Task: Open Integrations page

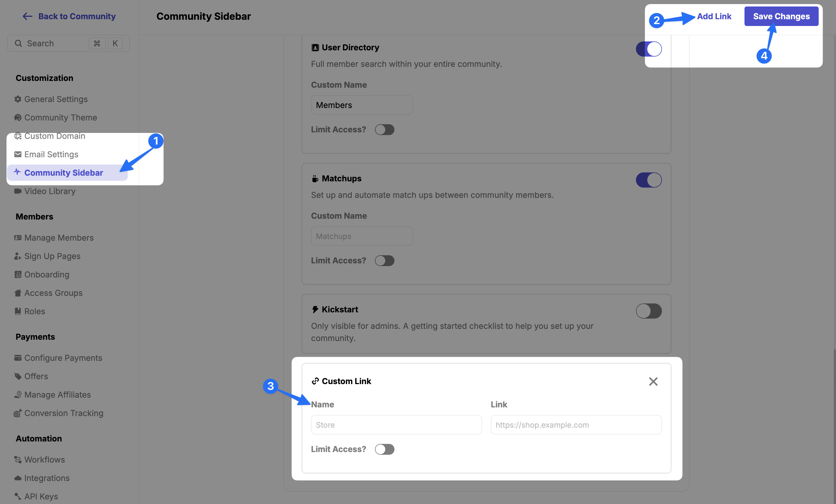Action: click(47, 478)
